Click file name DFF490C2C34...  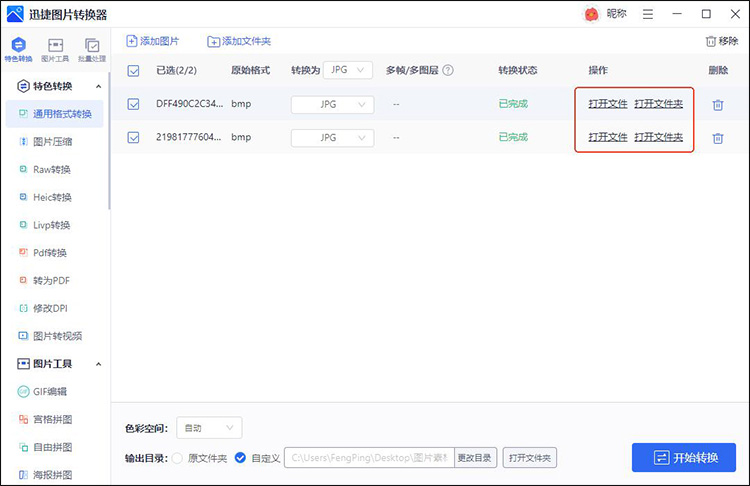pyautogui.click(x=189, y=104)
